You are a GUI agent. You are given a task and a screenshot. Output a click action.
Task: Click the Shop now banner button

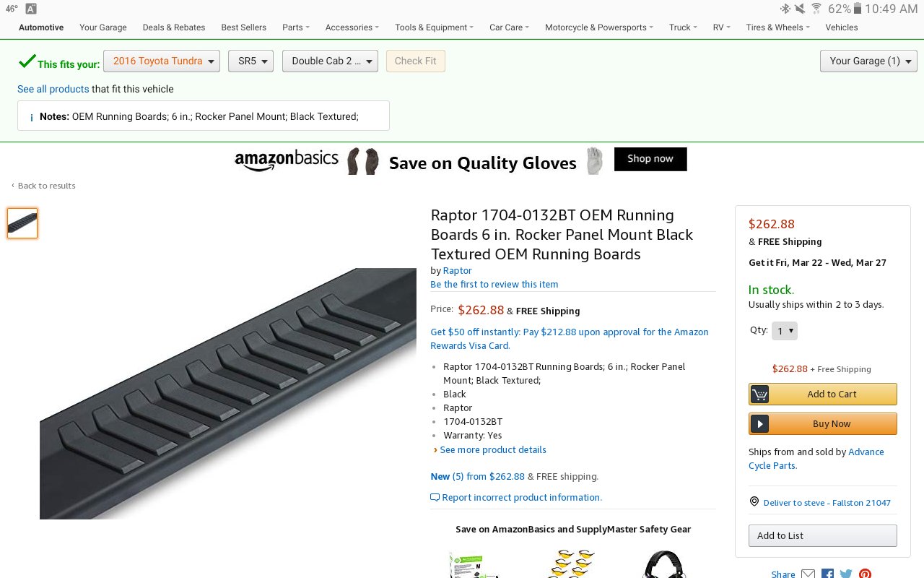(x=650, y=159)
